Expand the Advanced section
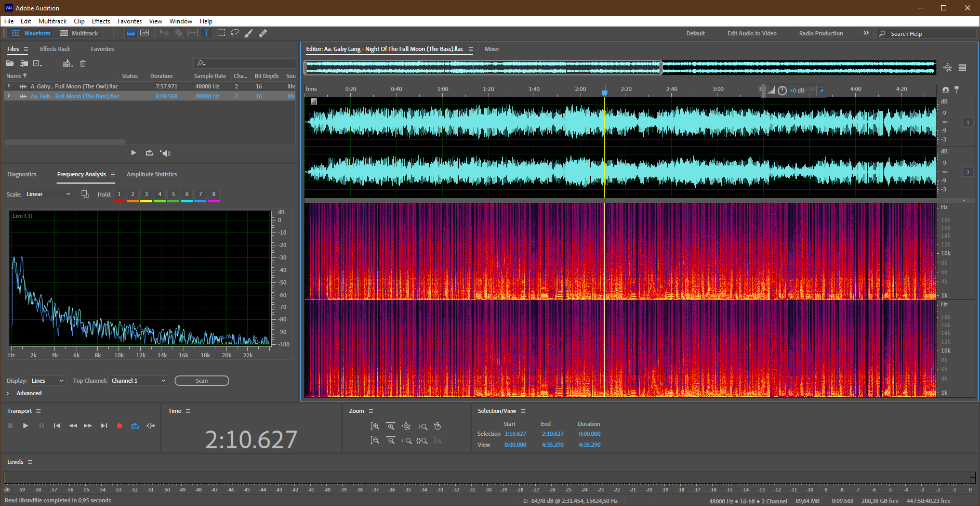 coord(8,393)
